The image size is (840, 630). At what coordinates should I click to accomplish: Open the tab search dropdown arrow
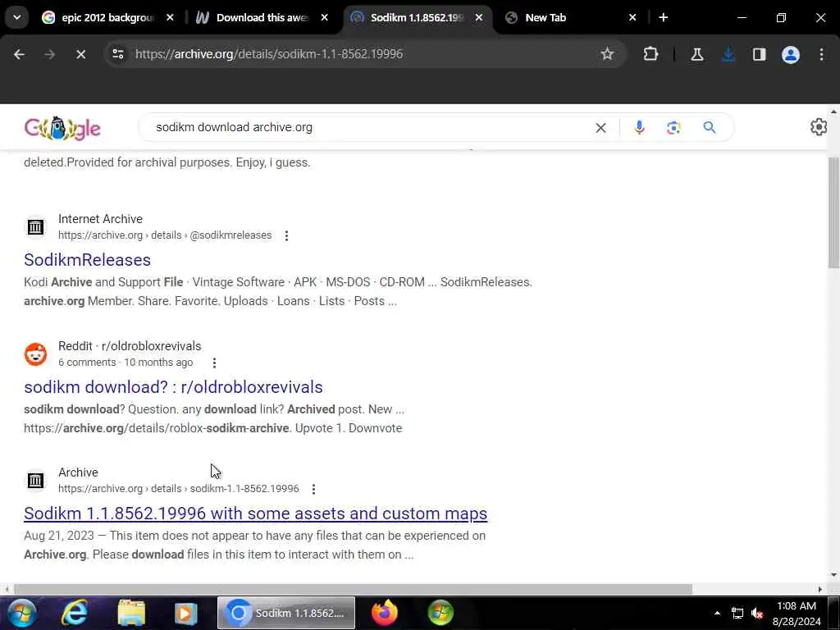(x=16, y=18)
